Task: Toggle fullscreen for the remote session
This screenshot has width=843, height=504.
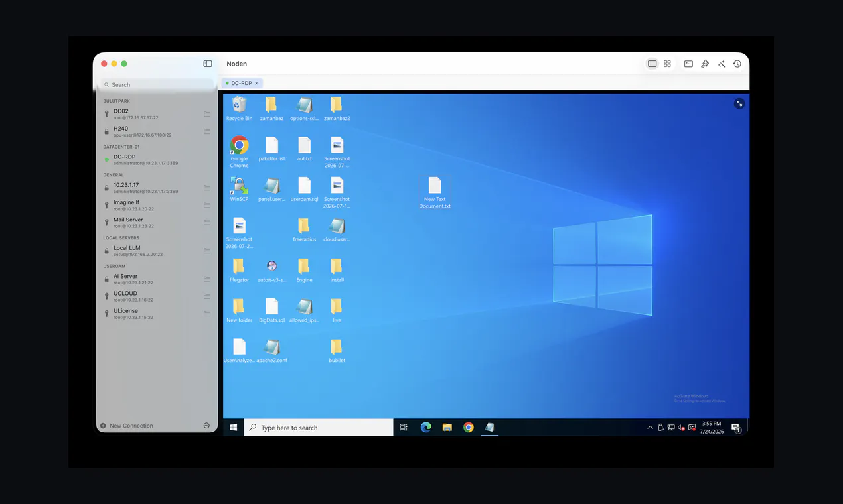Action: [x=739, y=104]
